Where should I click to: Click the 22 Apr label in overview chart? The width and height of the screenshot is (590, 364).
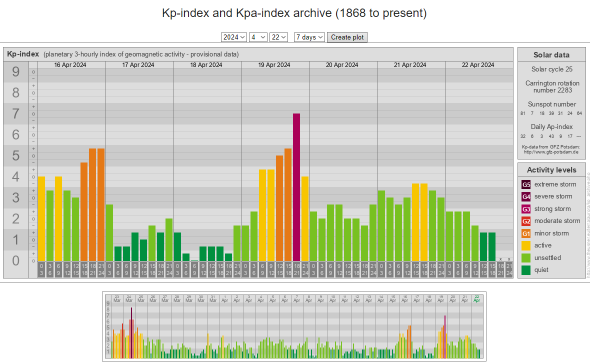tap(476, 299)
